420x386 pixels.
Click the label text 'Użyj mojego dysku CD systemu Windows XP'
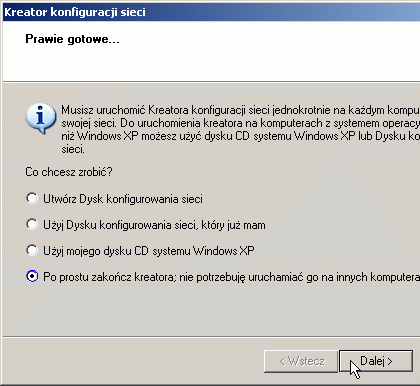point(149,251)
